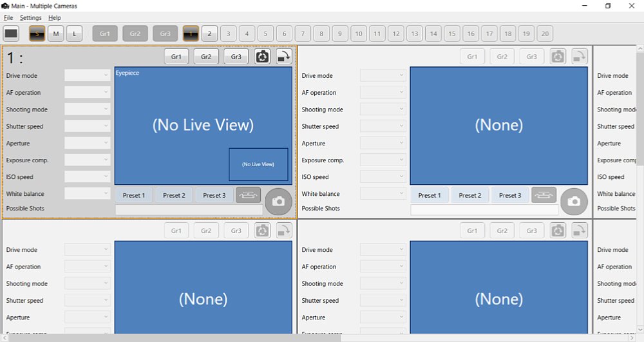Click the live view camera icon in the top-right panel

pyautogui.click(x=558, y=57)
